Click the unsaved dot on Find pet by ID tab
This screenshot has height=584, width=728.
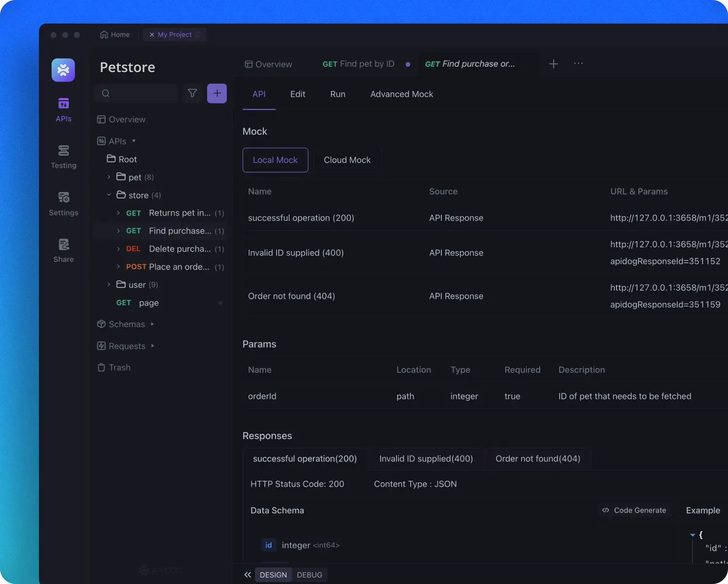pyautogui.click(x=408, y=64)
